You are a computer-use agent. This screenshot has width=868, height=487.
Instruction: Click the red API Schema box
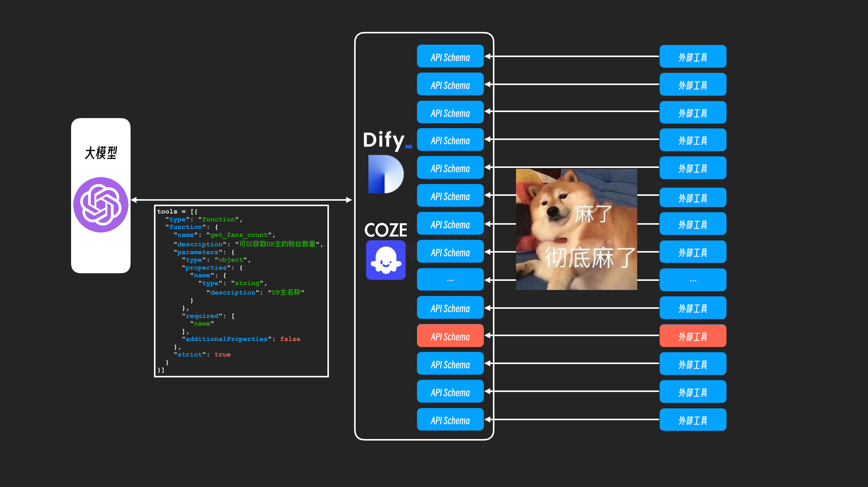(x=450, y=336)
